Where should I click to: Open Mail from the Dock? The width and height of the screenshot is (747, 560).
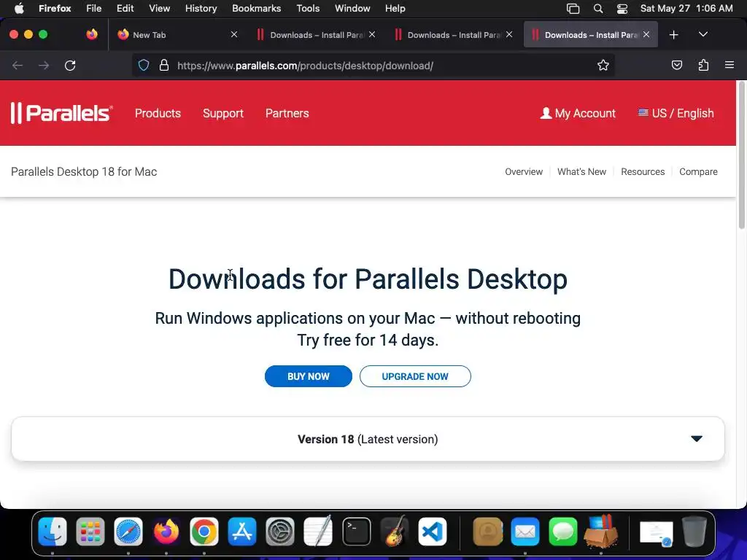click(525, 532)
